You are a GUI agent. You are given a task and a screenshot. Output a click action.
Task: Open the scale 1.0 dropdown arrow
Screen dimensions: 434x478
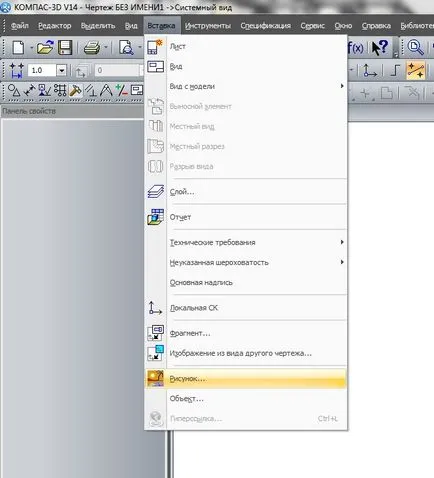coord(61,70)
